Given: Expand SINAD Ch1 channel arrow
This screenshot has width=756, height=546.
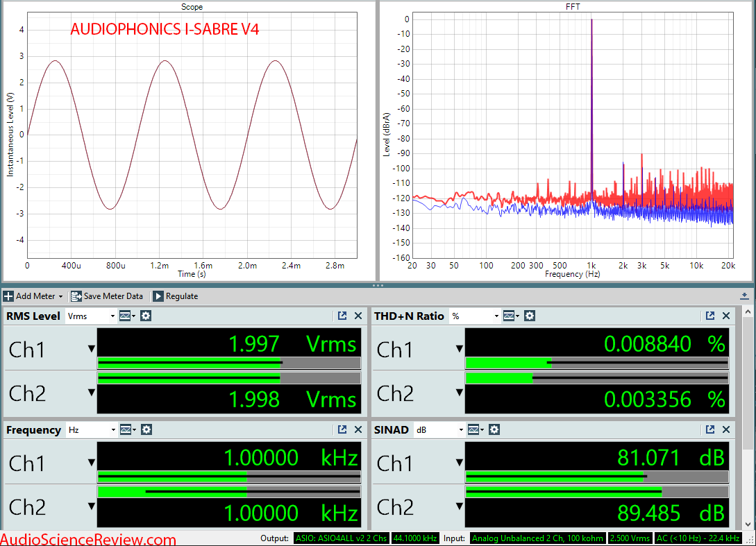Looking at the screenshot, I should point(459,463).
